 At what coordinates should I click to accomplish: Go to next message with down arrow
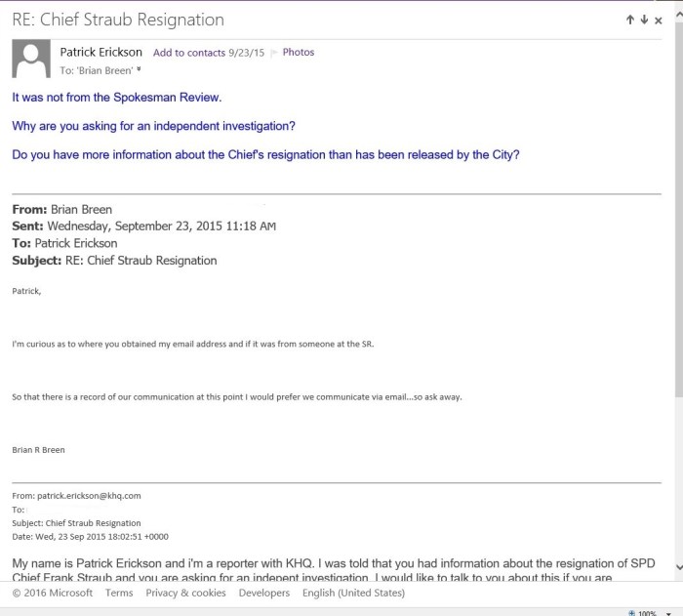point(644,20)
